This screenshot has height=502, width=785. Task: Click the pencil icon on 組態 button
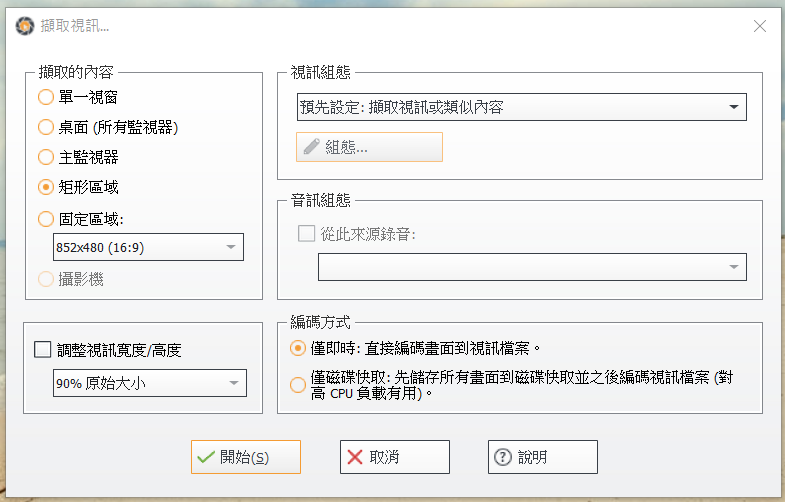pyautogui.click(x=311, y=147)
